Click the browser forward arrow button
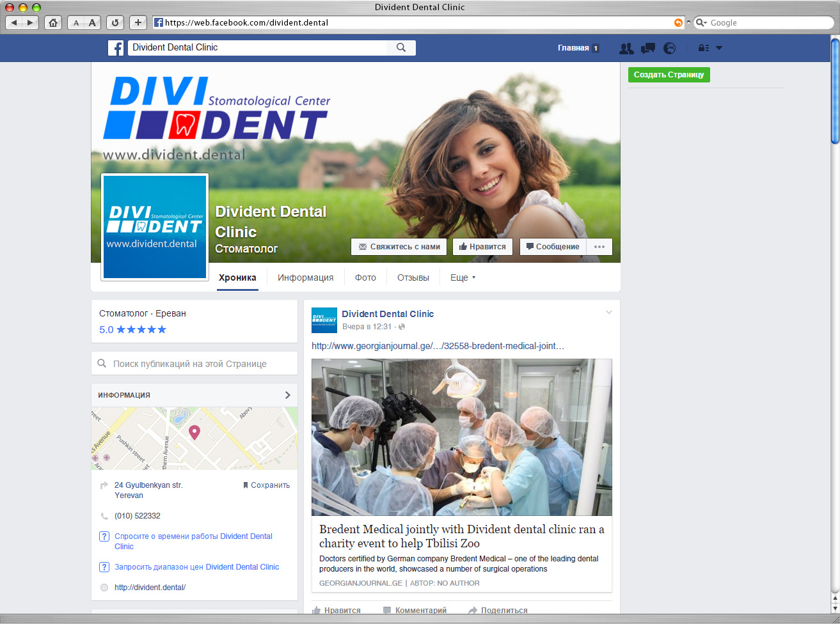840x624 pixels. (x=31, y=22)
